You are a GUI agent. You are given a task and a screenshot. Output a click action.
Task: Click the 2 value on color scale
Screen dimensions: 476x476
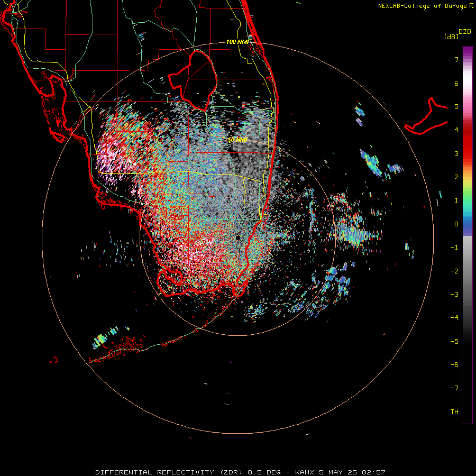tap(456, 177)
